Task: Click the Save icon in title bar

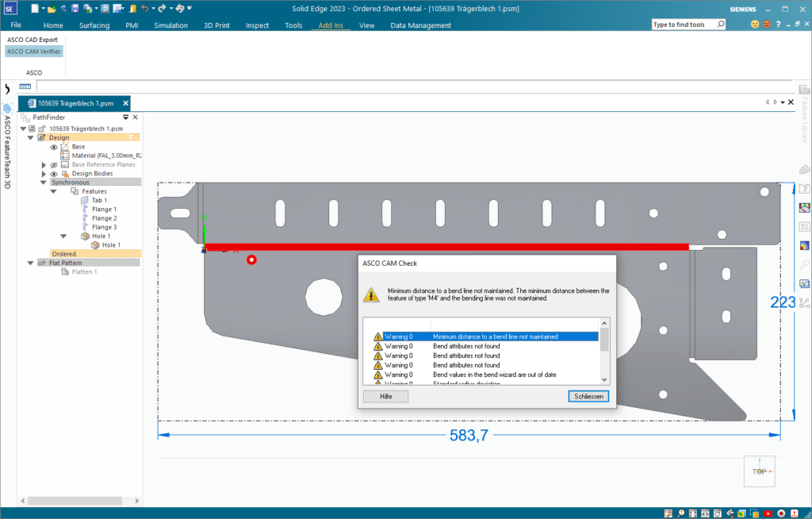Action: (75, 8)
